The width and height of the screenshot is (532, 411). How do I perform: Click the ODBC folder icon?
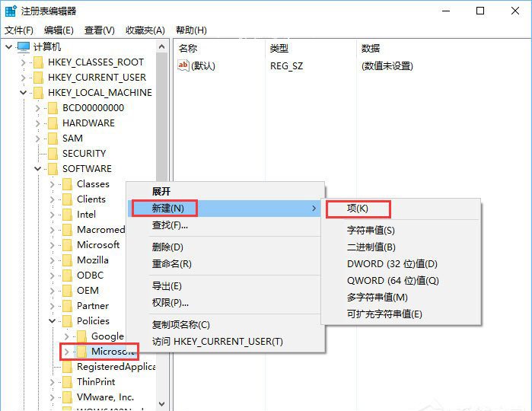click(x=67, y=276)
